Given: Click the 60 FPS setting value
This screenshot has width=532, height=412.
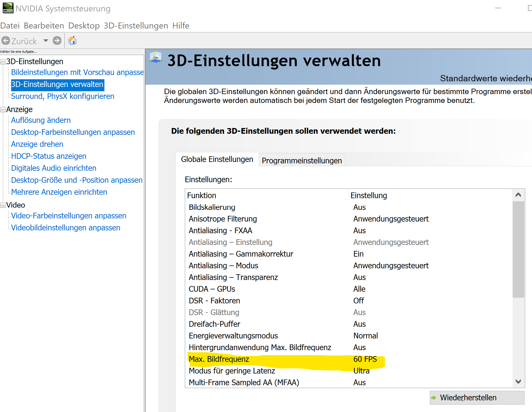Looking at the screenshot, I should pos(365,359).
